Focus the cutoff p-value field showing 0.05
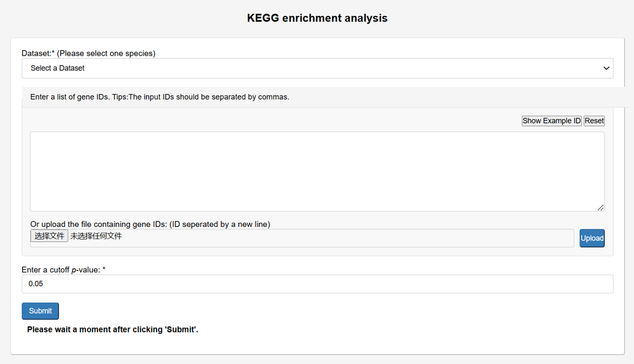634x364 pixels. [x=317, y=284]
